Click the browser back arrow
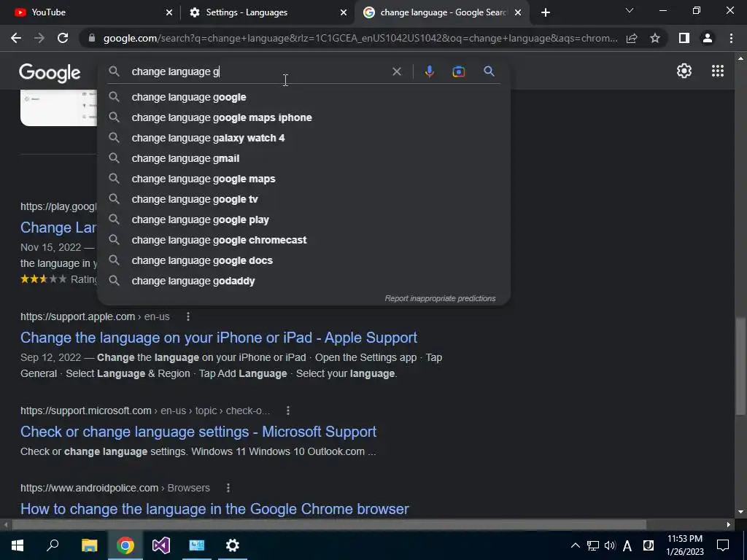747x560 pixels. 16,38
